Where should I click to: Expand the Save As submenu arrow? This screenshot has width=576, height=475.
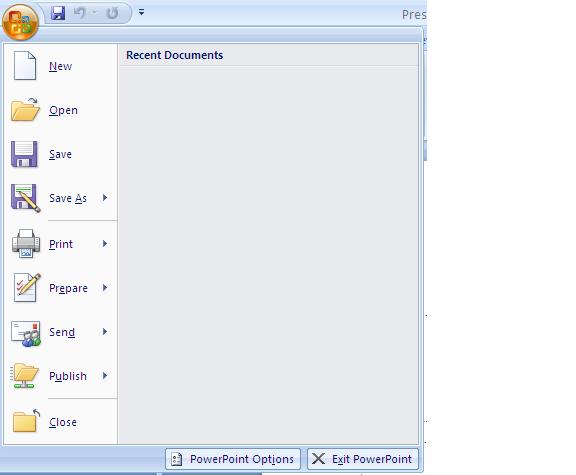[105, 198]
